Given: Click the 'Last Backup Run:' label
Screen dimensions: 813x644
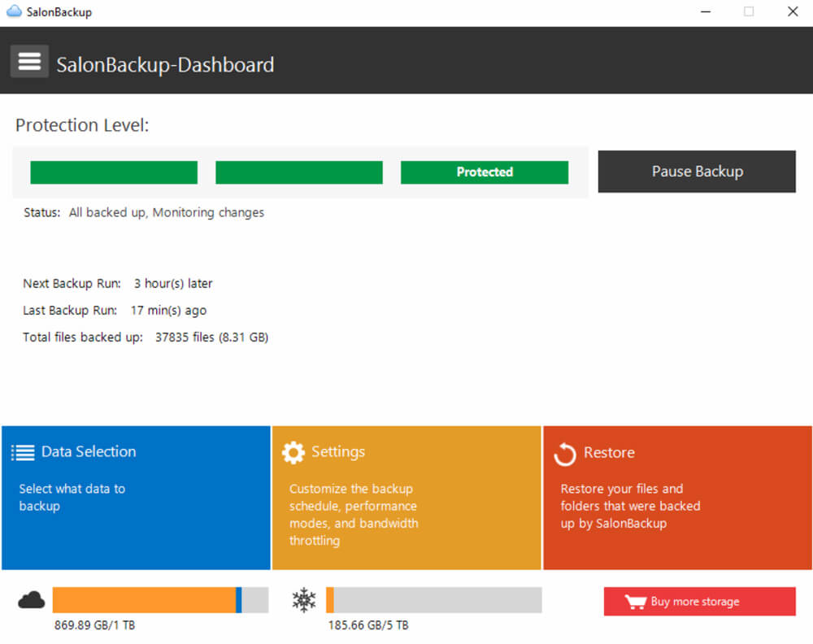Looking at the screenshot, I should point(70,311).
